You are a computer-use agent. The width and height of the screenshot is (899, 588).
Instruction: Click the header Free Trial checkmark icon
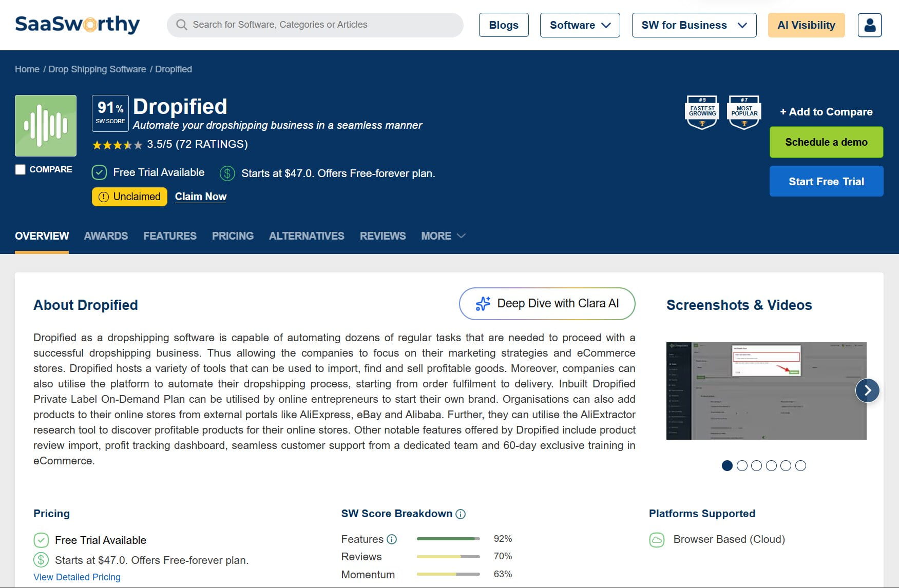(99, 172)
